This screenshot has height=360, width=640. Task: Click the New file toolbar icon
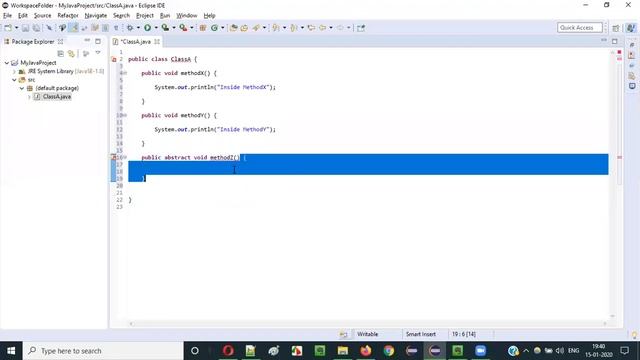pyautogui.click(x=8, y=28)
